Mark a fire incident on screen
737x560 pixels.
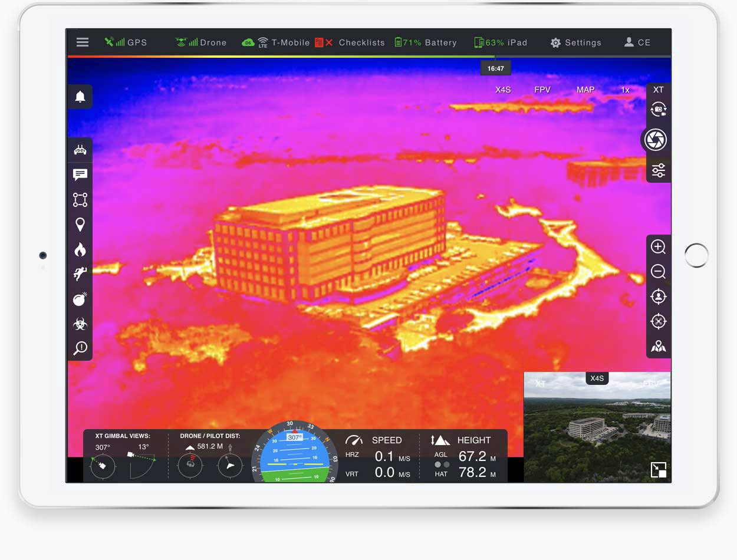[80, 249]
